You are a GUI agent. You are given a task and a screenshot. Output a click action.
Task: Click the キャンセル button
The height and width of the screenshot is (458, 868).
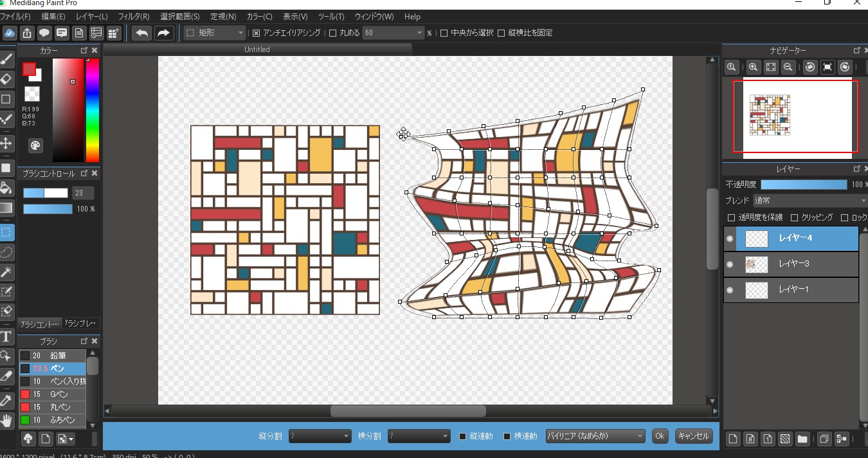point(694,436)
